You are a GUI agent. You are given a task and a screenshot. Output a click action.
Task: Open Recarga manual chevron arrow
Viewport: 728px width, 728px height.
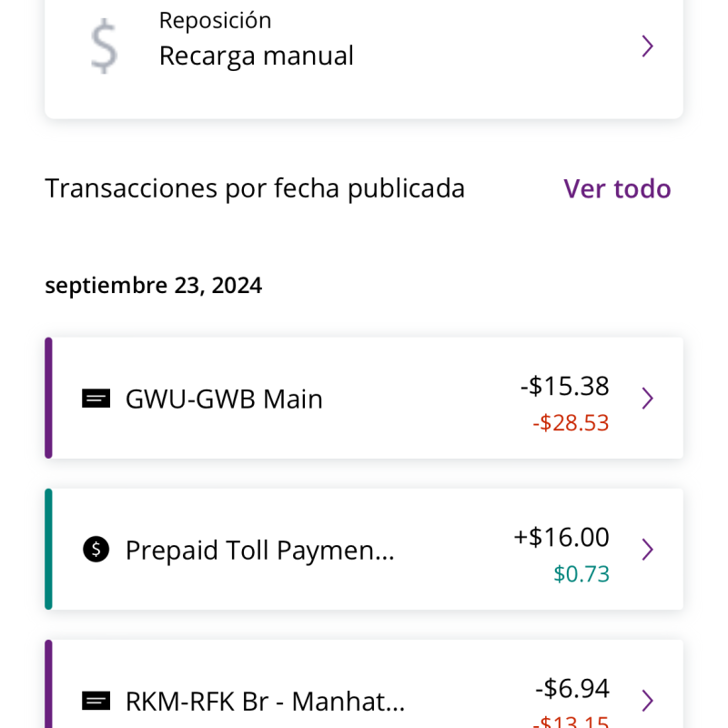pyautogui.click(x=648, y=46)
